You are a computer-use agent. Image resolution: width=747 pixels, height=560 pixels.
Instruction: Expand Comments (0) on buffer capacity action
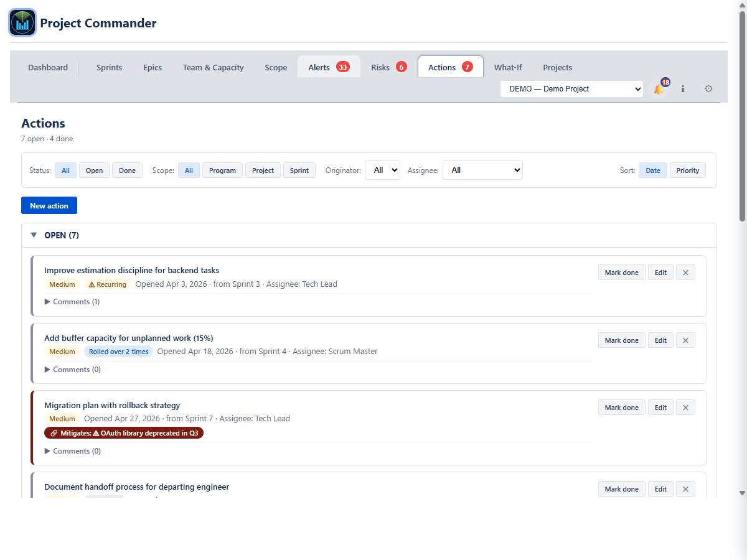[x=72, y=370]
